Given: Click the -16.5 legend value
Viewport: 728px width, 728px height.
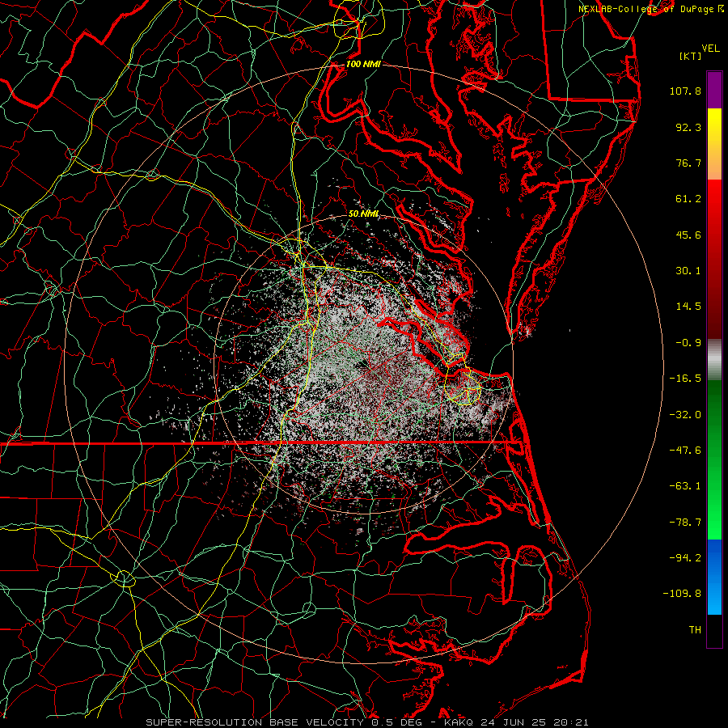Looking at the screenshot, I should tap(685, 379).
